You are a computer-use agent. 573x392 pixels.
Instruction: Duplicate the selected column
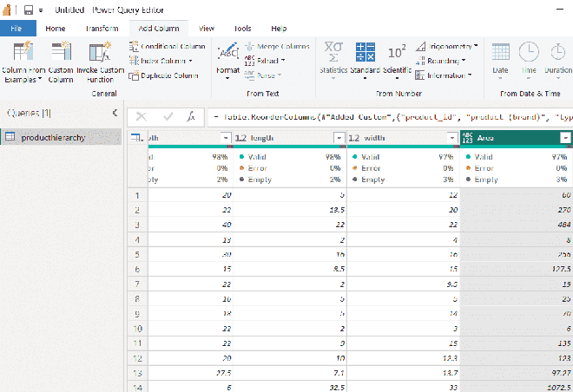coord(164,75)
